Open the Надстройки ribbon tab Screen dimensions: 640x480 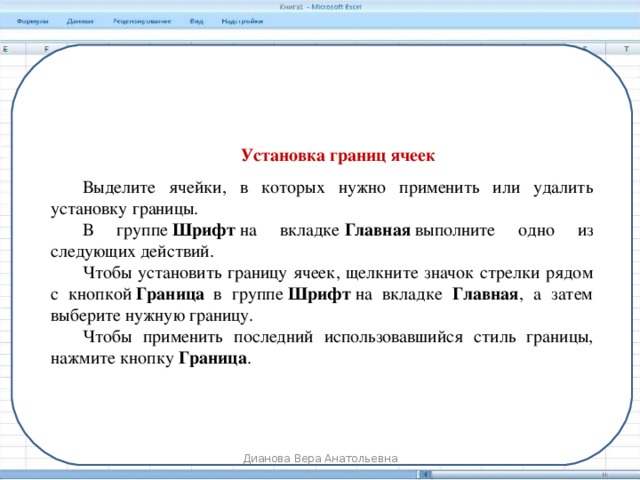pyautogui.click(x=242, y=21)
